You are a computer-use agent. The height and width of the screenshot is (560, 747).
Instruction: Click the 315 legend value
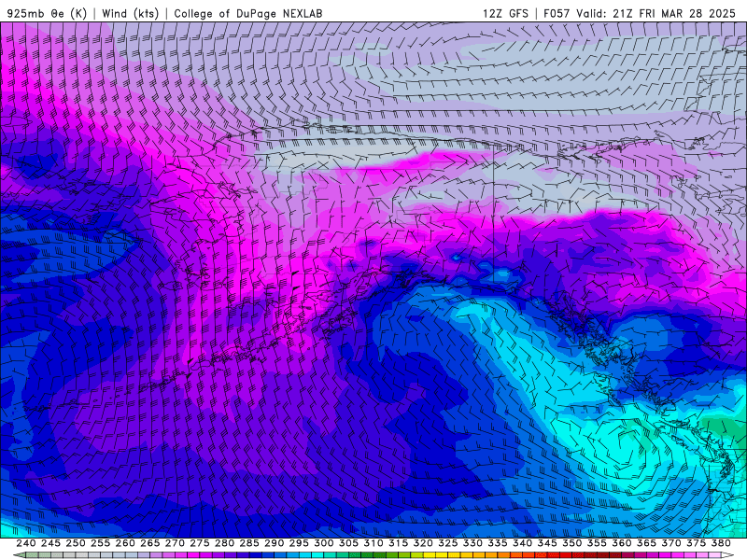(398, 543)
